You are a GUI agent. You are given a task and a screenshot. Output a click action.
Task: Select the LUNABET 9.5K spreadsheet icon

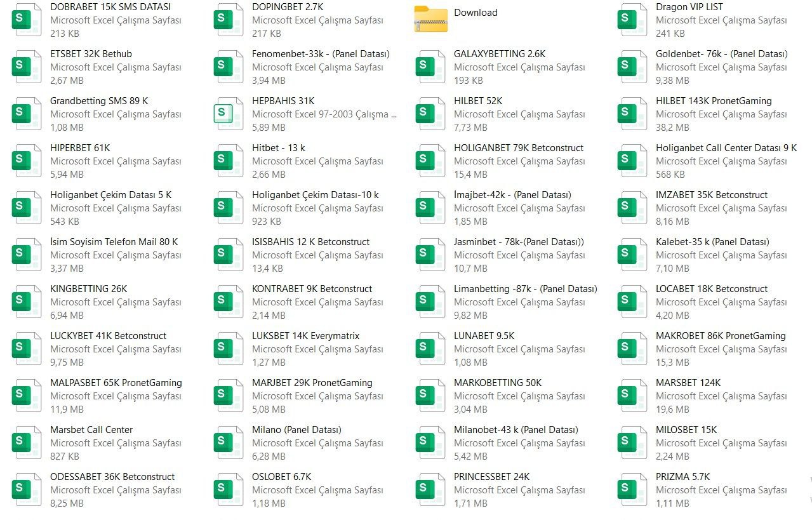coord(430,349)
